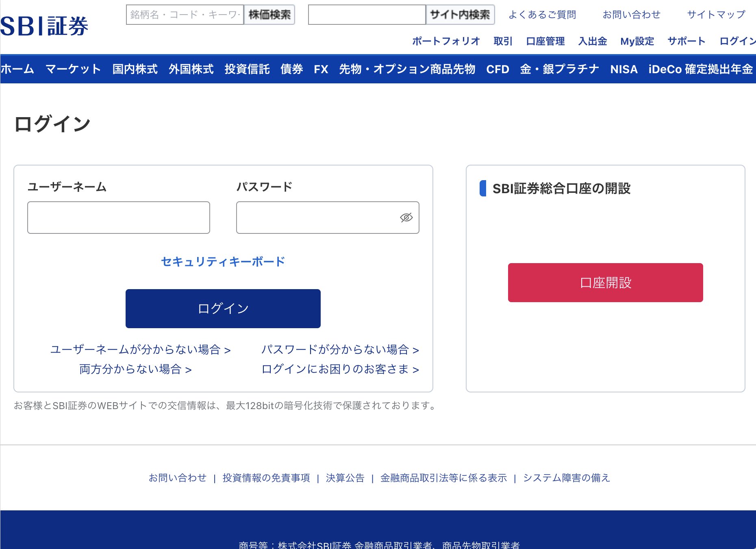This screenshot has width=756, height=549.
Task: Select the マーケット navigation tab
Action: click(x=73, y=69)
